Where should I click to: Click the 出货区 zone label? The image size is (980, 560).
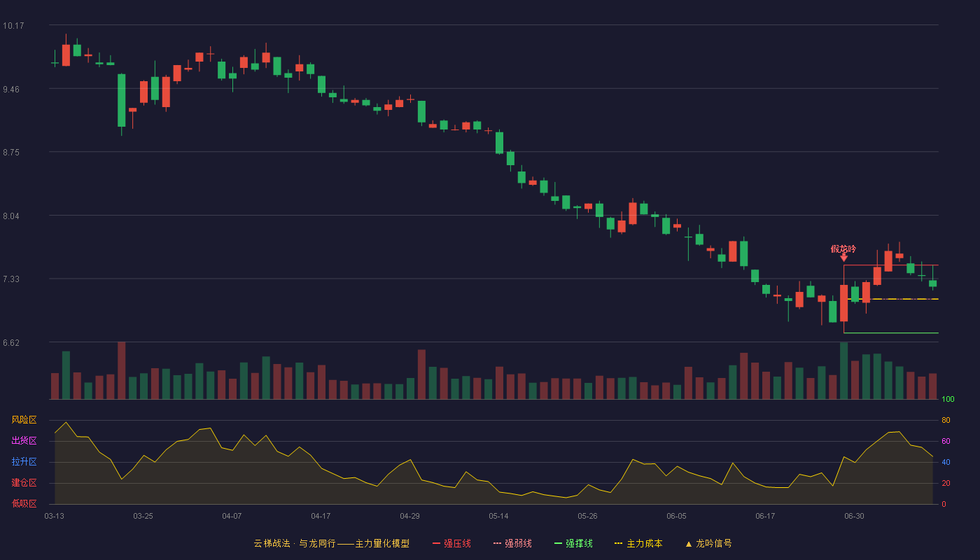(24, 441)
